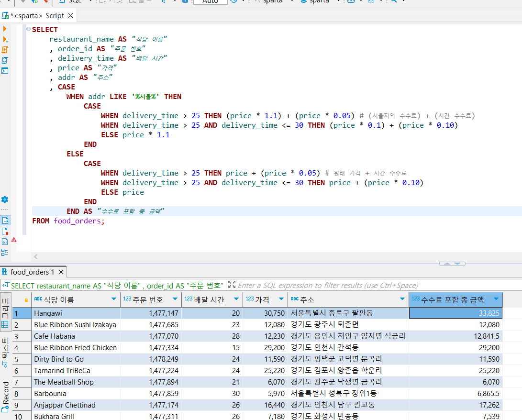Screen dimensions: 522x420
Task: Select the order number 1,477,147 cell
Action: point(151,313)
